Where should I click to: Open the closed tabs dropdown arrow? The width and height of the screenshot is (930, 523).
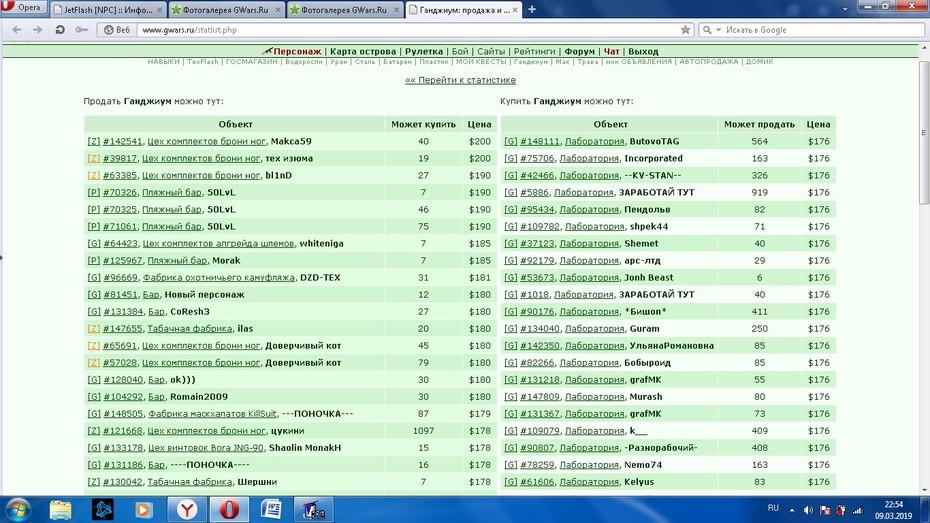point(845,9)
